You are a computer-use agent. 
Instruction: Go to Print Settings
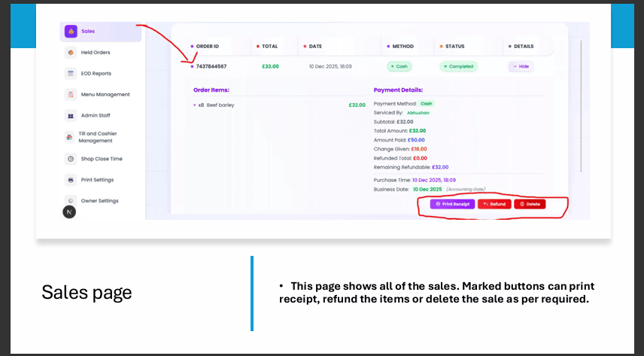(x=97, y=180)
